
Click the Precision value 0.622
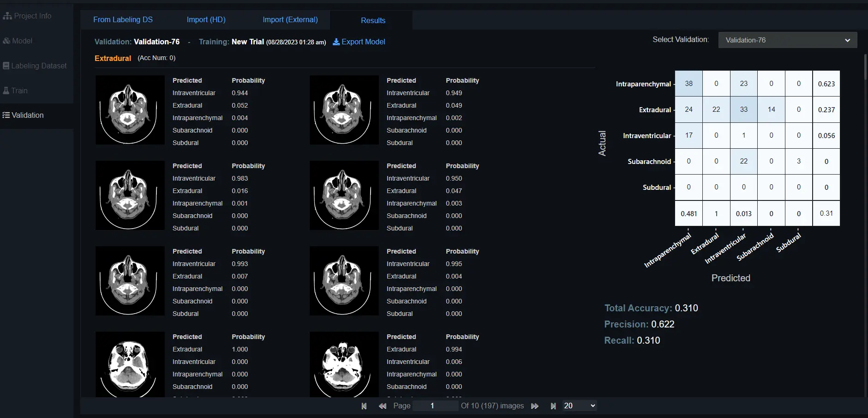(x=663, y=324)
